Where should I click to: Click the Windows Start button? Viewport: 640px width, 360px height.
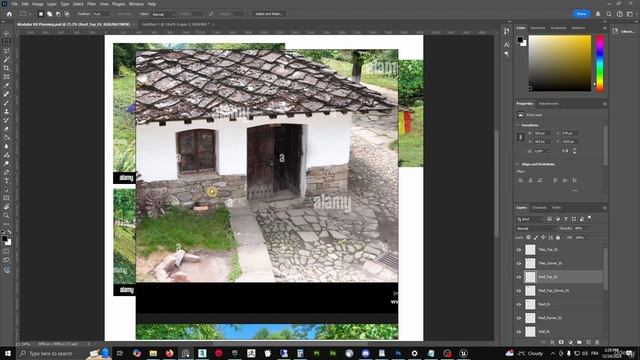[7, 353]
